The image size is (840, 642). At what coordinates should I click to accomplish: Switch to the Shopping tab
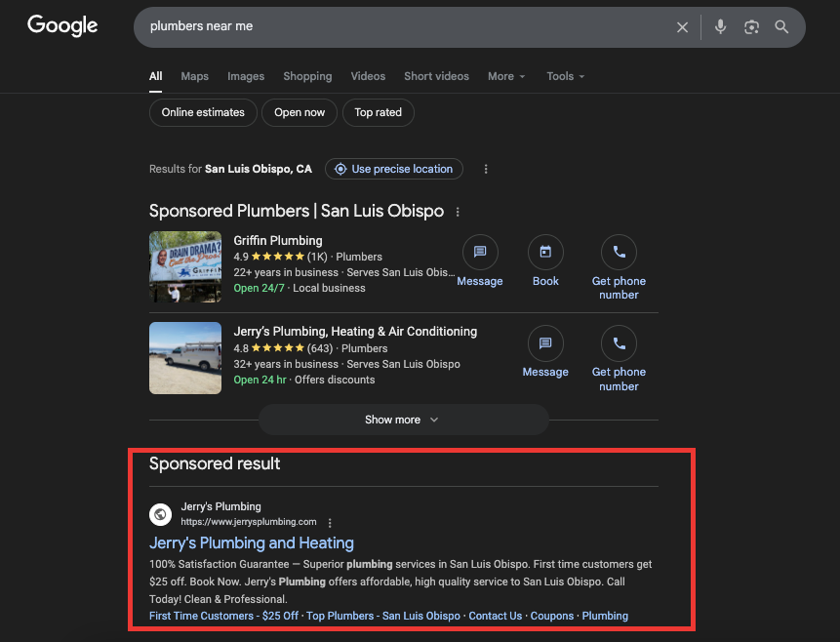coord(307,76)
